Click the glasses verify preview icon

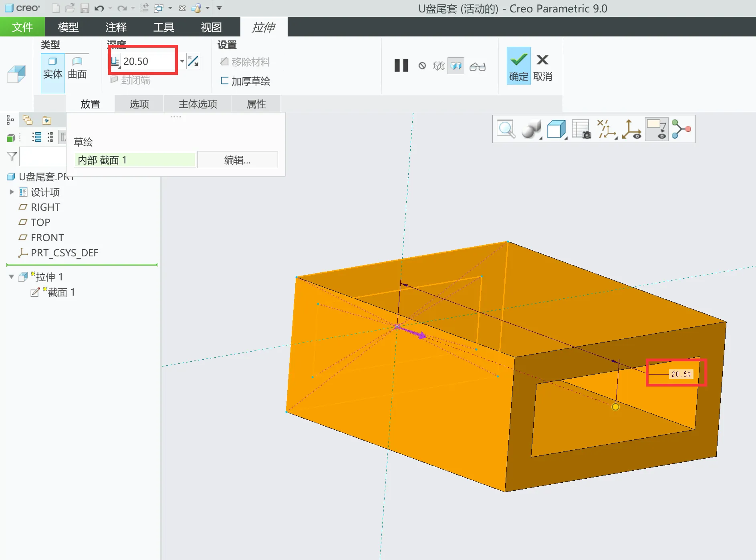click(477, 66)
